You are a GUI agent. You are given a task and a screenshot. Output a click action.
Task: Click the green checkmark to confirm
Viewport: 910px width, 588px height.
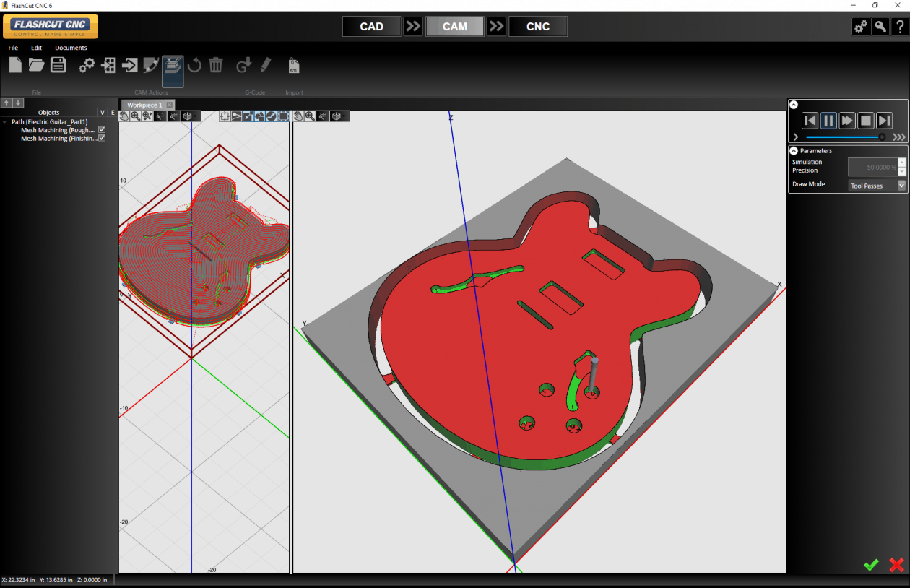pyautogui.click(x=871, y=565)
